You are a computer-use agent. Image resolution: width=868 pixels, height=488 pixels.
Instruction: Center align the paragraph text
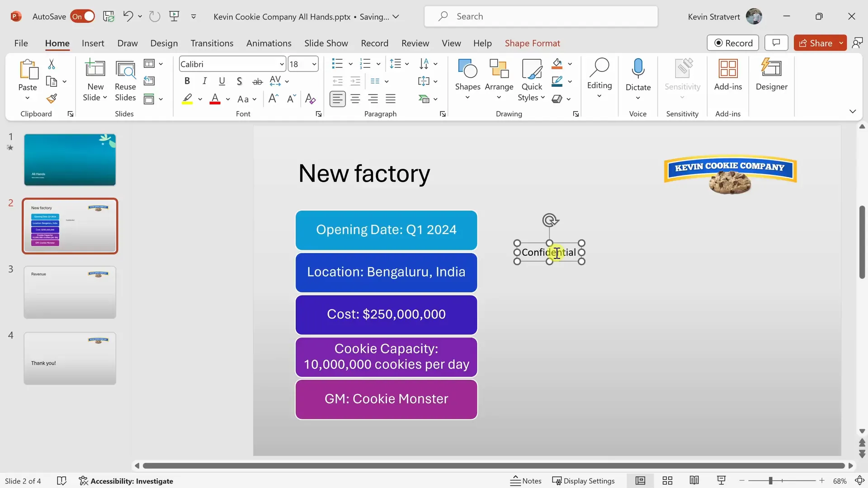[x=355, y=99]
